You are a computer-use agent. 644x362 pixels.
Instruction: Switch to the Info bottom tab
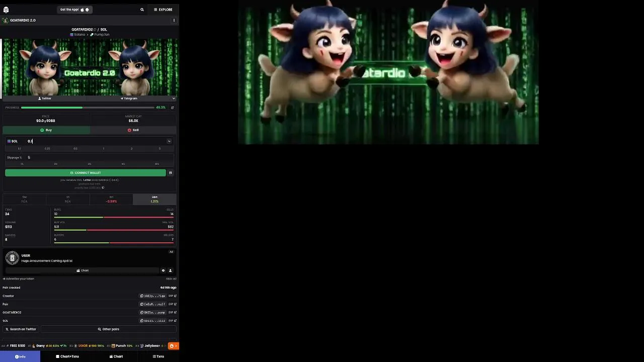click(20, 356)
